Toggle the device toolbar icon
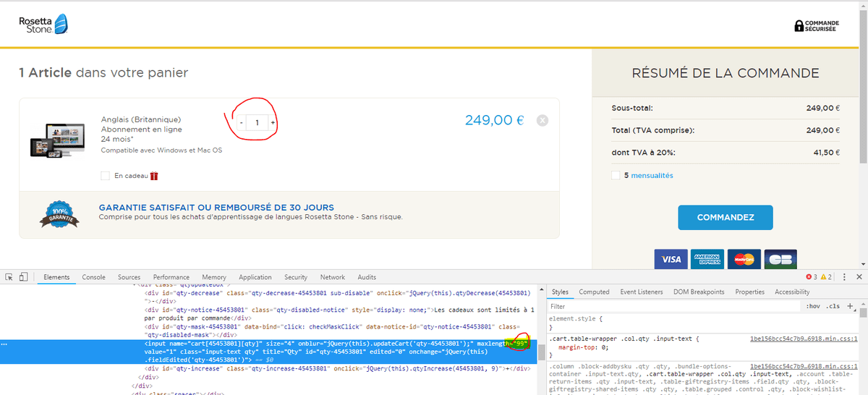The height and width of the screenshot is (395, 868). pos(23,277)
